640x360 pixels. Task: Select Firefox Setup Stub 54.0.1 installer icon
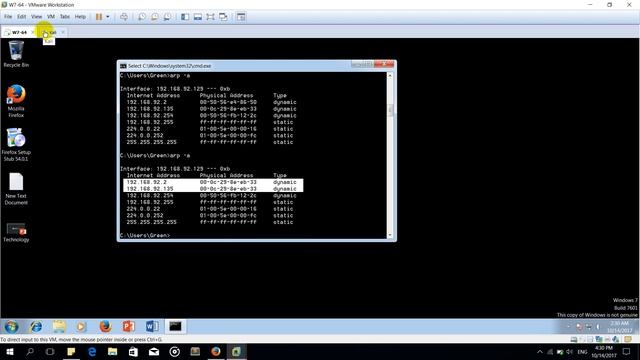click(x=16, y=144)
